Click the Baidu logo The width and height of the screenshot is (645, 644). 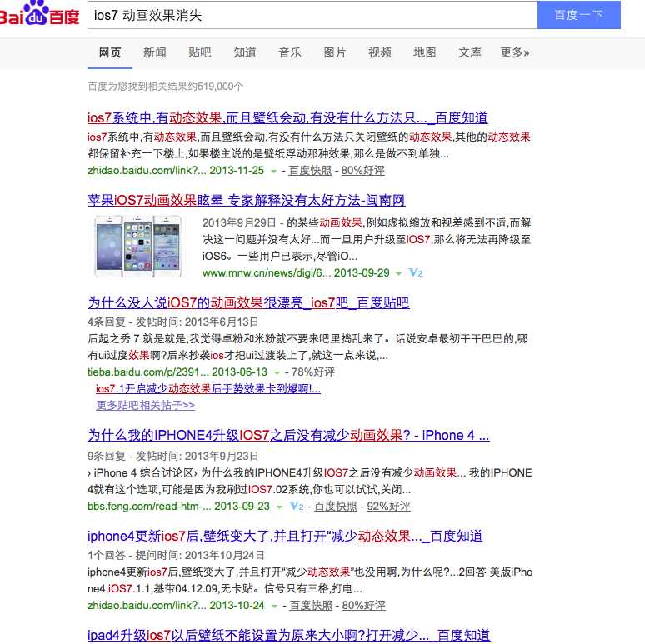coord(39,13)
